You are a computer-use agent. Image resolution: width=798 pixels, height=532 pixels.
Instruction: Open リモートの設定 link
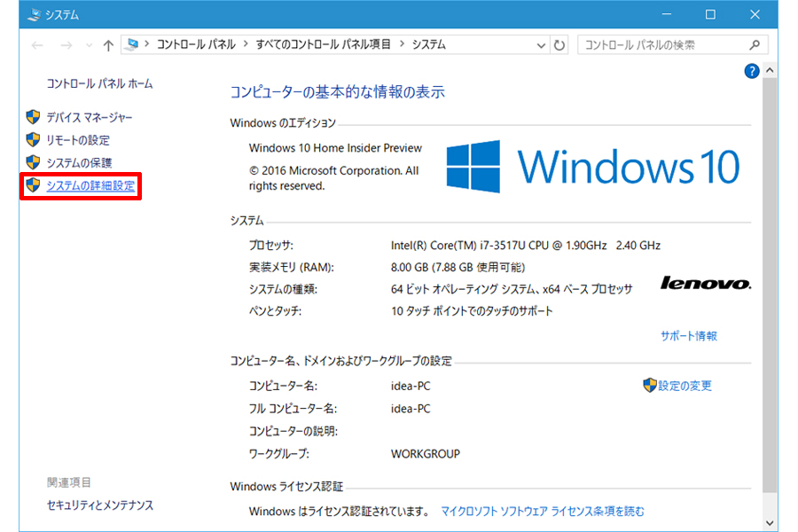(x=78, y=140)
